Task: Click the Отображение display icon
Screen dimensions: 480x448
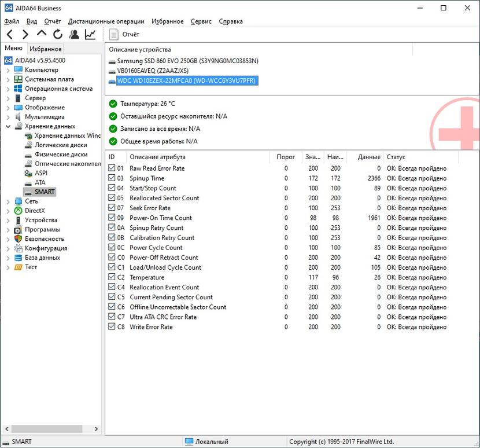Action: [18, 108]
